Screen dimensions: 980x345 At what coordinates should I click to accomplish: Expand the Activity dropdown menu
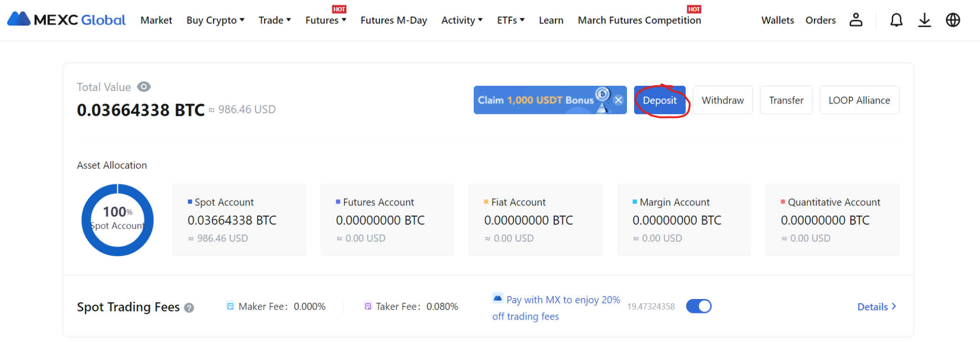point(462,20)
